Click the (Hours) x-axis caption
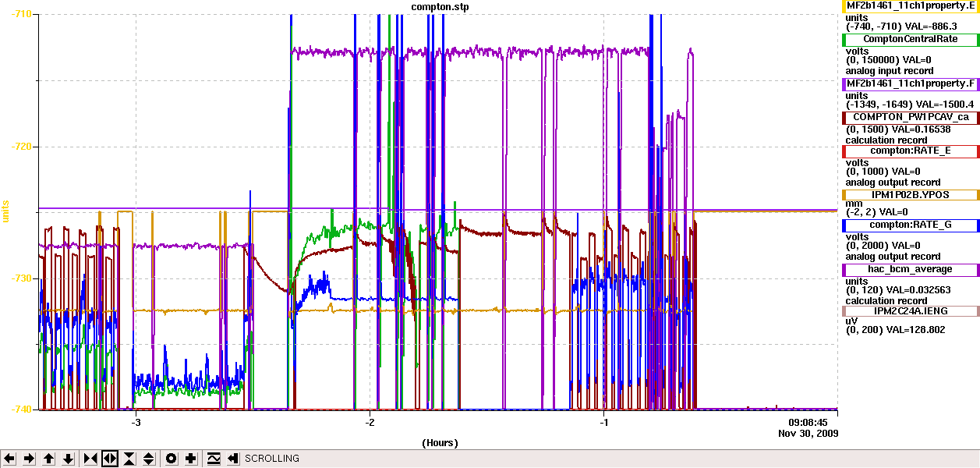 point(440,443)
